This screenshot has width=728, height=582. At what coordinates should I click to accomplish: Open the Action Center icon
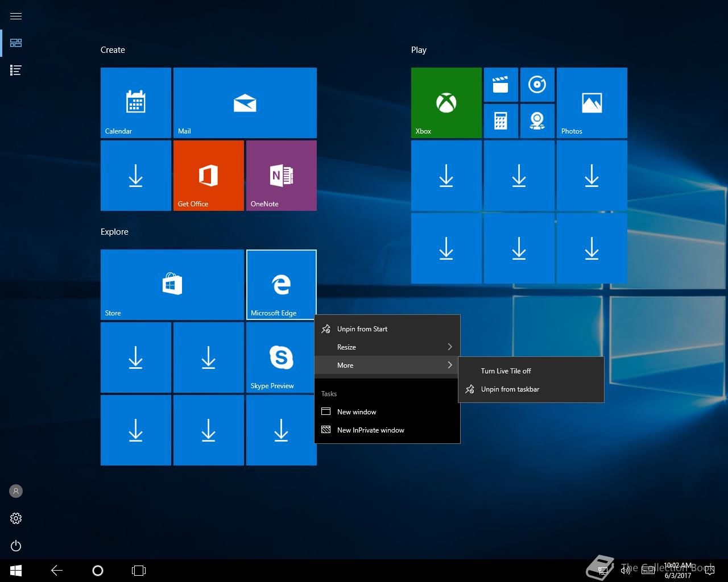tap(709, 571)
